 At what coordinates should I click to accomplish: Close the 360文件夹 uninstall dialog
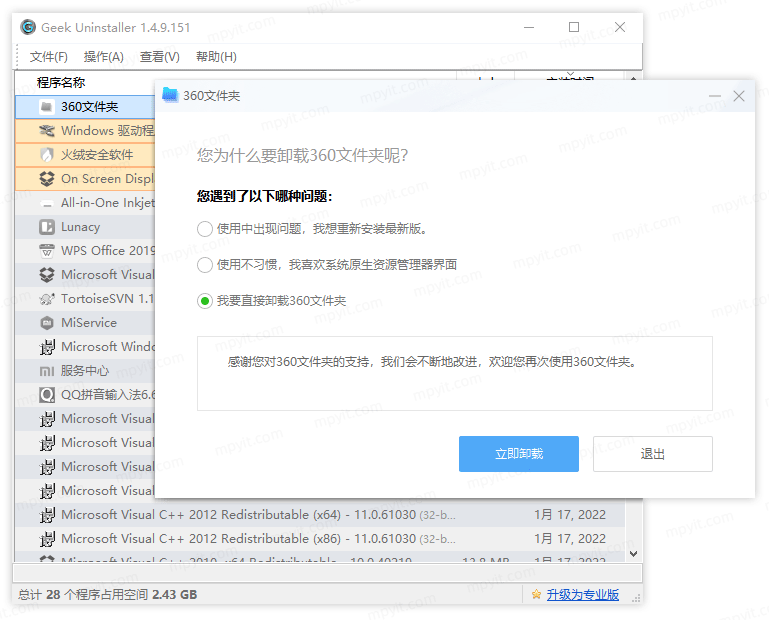coord(739,96)
